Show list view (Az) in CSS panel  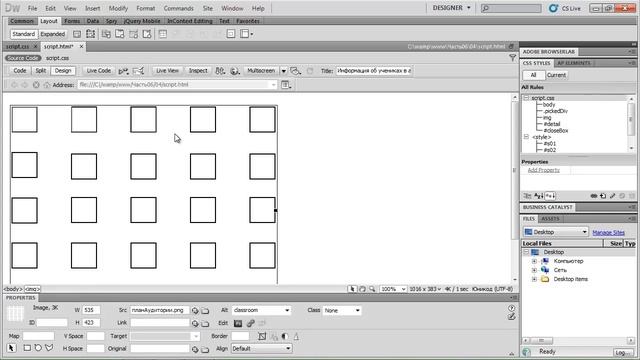pyautogui.click(x=538, y=196)
